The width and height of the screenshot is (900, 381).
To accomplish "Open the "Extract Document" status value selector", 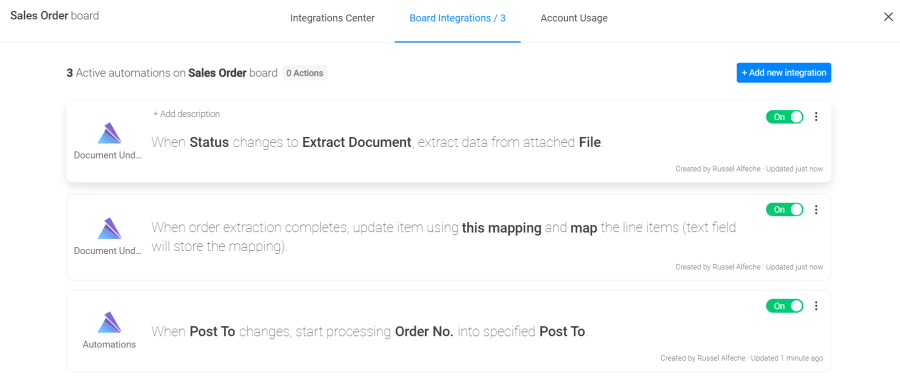I will (357, 142).
